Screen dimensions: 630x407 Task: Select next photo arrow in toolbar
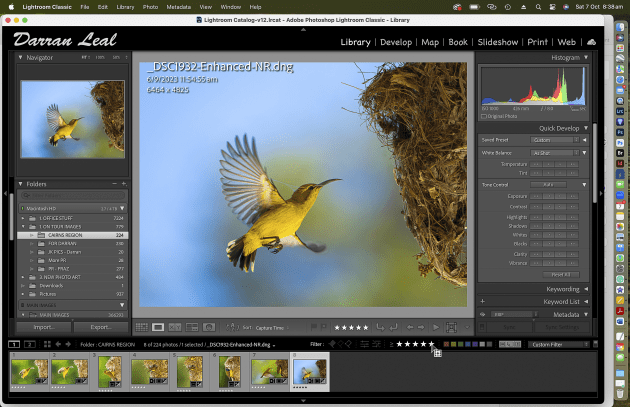[x=421, y=327]
